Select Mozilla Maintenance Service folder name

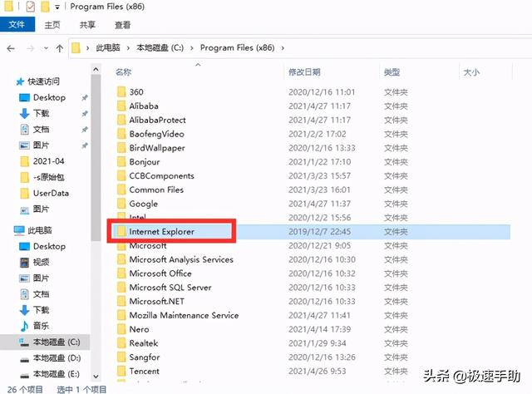pyautogui.click(x=184, y=315)
